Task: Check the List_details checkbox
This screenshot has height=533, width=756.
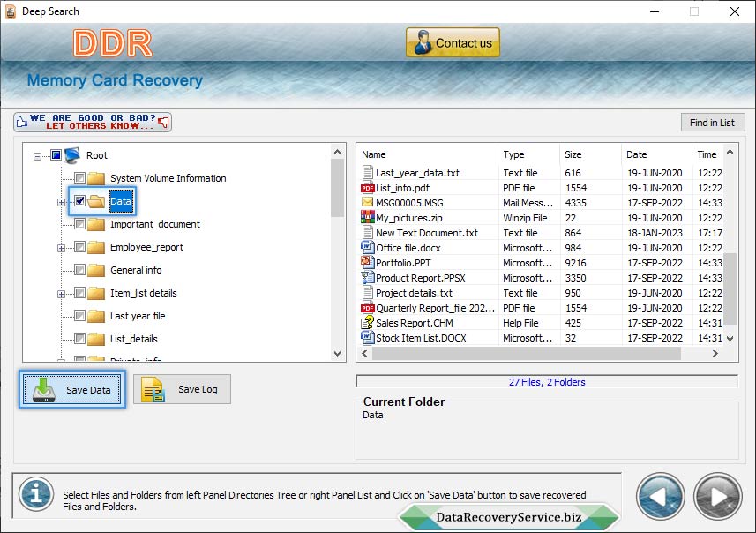Action: click(80, 338)
